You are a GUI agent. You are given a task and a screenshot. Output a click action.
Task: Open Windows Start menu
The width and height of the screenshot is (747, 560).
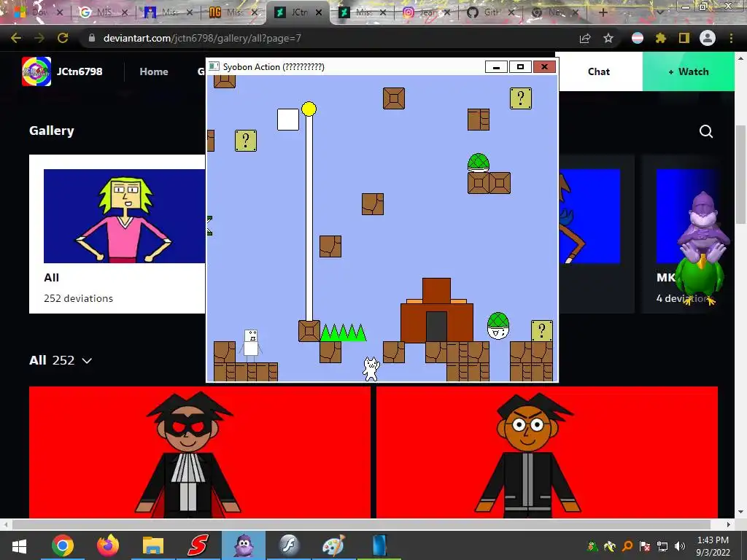[x=19, y=545]
